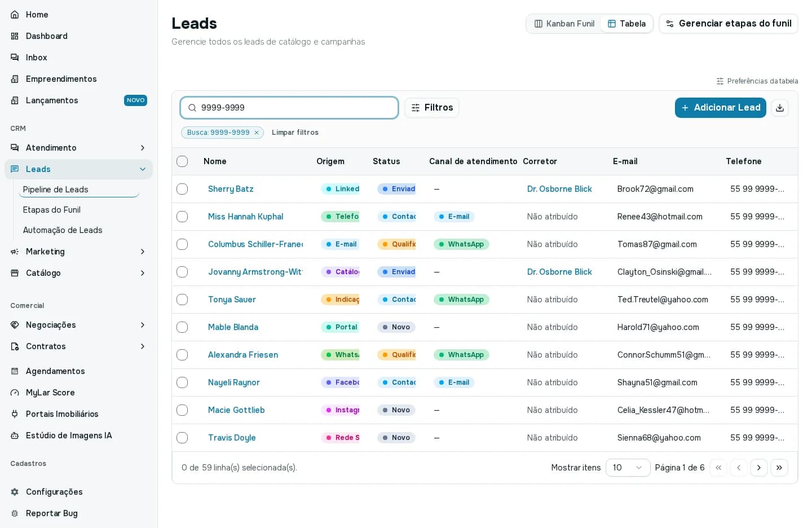Tick the Tonya Sauer row checkbox
Screen dimensions: 812x528
pos(182,300)
